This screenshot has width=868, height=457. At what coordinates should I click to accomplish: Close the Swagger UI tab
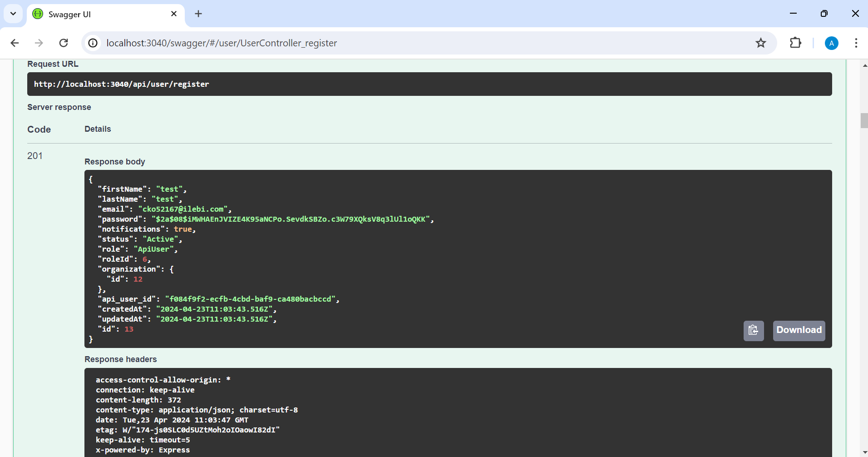click(x=174, y=14)
